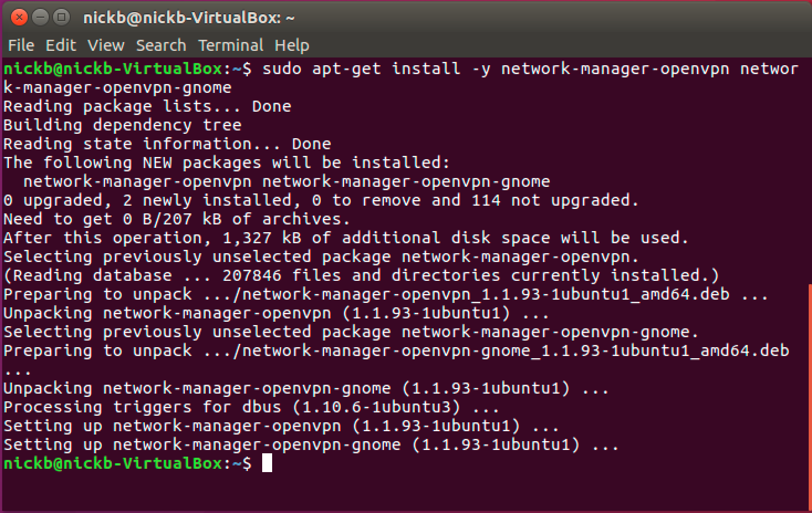This screenshot has width=812, height=513.
Task: Open the Help menu
Action: pyautogui.click(x=292, y=45)
